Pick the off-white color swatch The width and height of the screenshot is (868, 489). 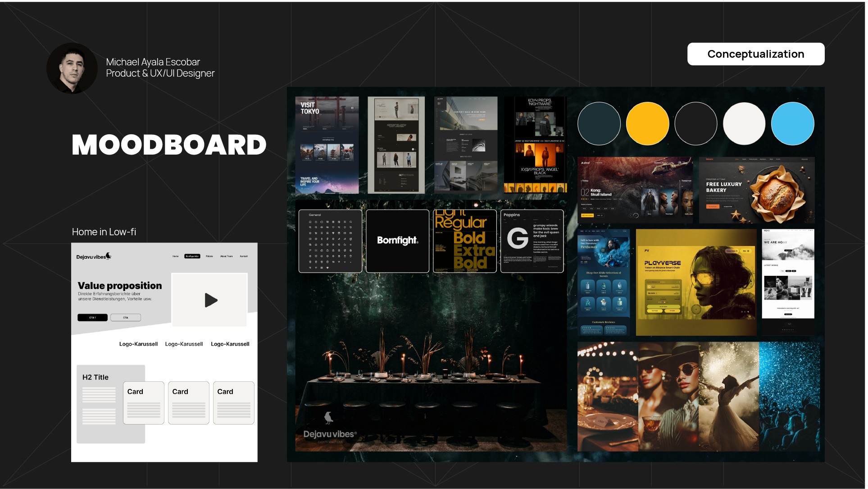coord(744,123)
